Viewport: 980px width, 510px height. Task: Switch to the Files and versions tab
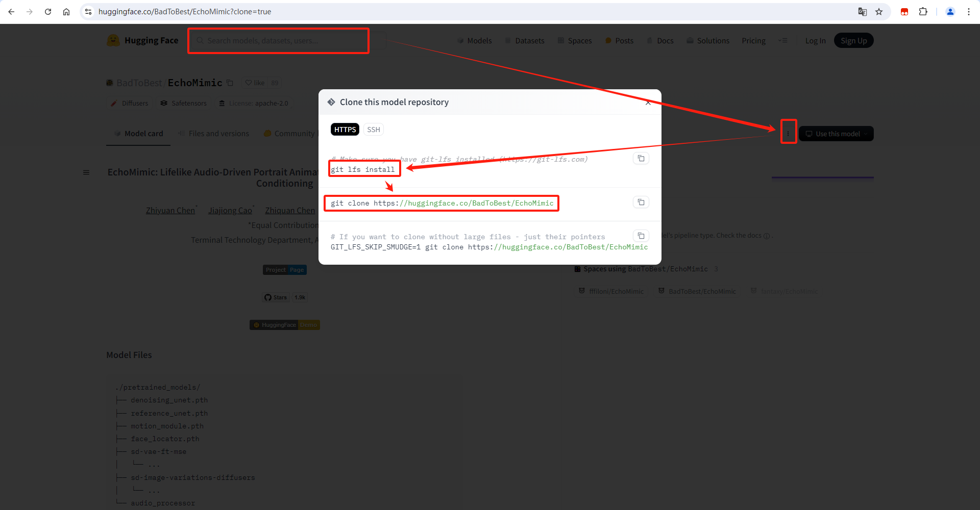213,134
